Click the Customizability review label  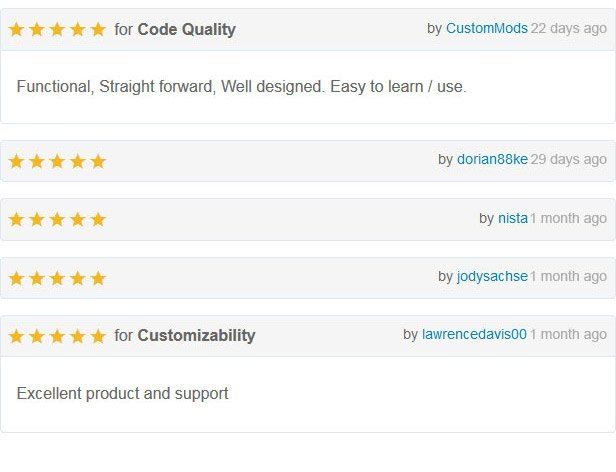[x=196, y=335]
